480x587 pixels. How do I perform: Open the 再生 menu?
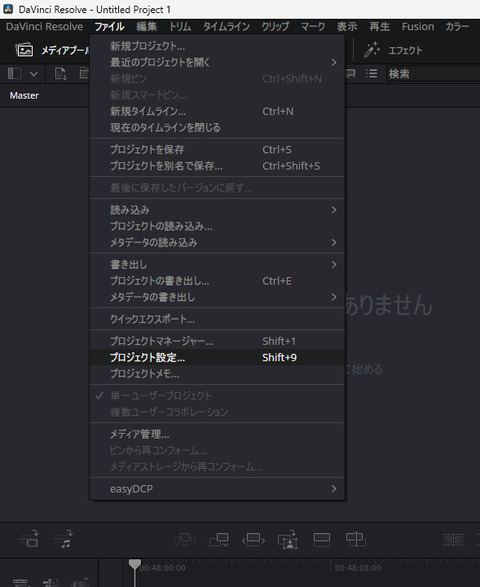(x=380, y=27)
